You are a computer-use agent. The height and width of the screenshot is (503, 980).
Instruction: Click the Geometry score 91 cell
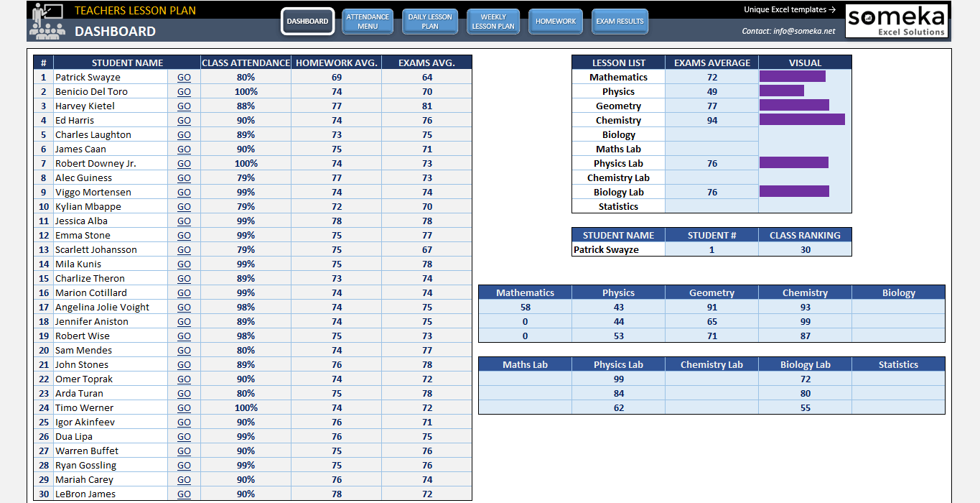point(711,307)
